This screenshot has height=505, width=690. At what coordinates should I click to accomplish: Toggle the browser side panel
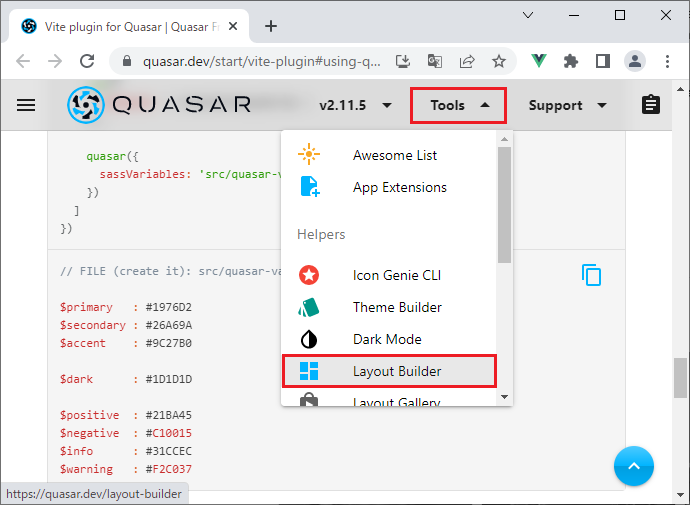click(x=603, y=61)
